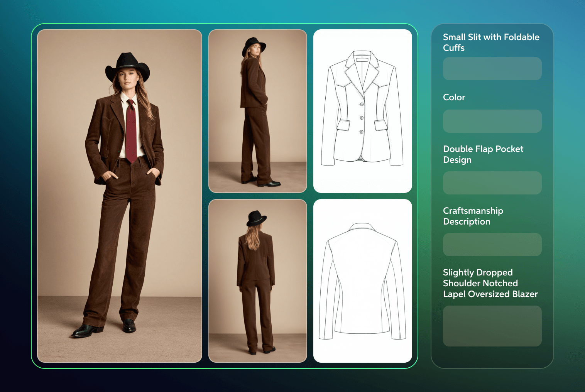Click the 'Small Slit with Foldable Cuffs' label
The width and height of the screenshot is (585, 392).
point(491,42)
